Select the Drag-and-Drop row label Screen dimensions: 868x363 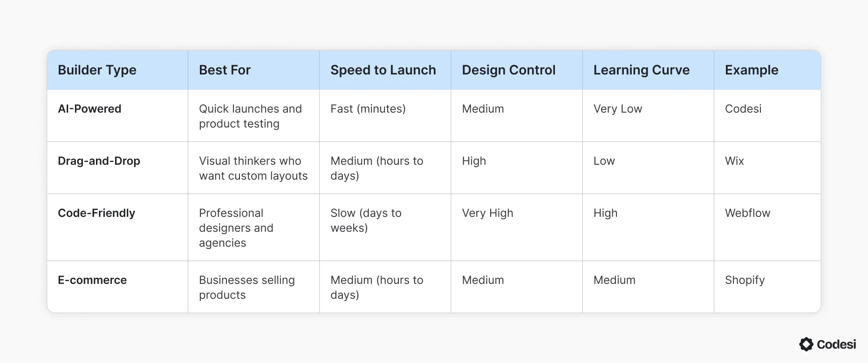(99, 161)
